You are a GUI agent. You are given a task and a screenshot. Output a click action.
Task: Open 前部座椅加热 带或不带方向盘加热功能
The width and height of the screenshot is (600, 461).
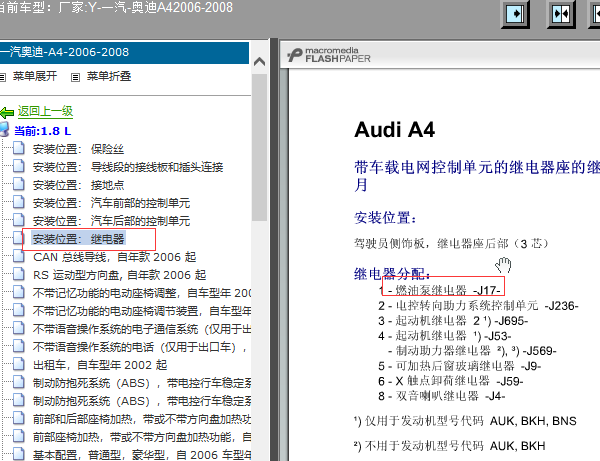click(142, 437)
